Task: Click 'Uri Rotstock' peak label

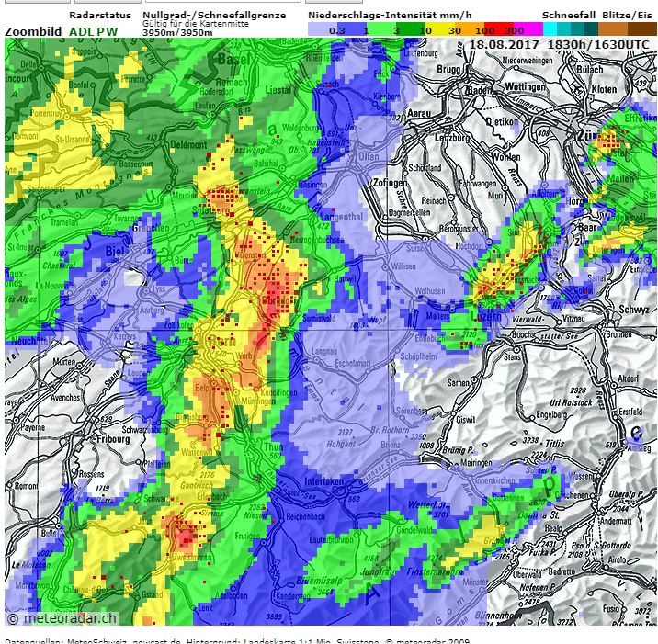Action: click(x=571, y=402)
